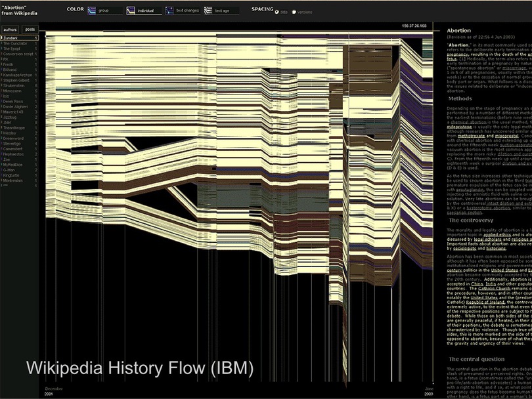Select author KamikazeArchon

[19, 75]
